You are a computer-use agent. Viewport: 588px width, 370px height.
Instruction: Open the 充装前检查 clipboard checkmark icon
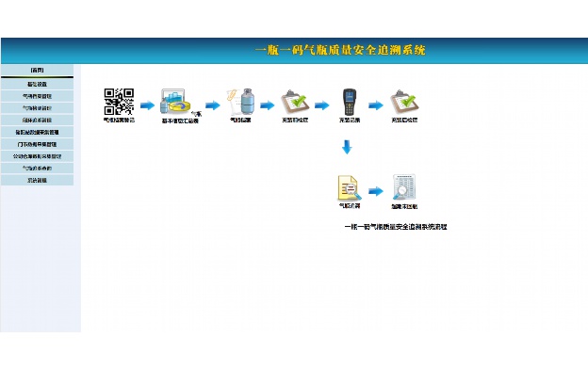pyautogui.click(x=295, y=102)
